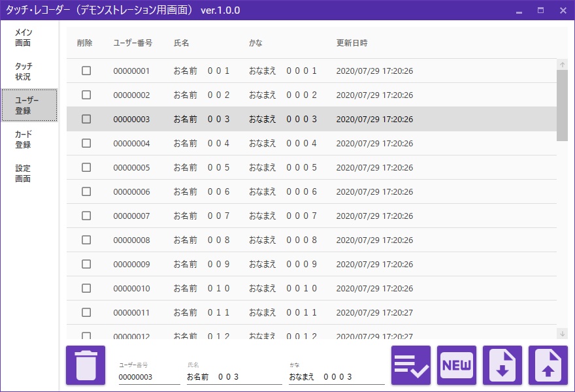Select user number 00000002 cell
The height and width of the screenshot is (392, 575).
point(131,95)
